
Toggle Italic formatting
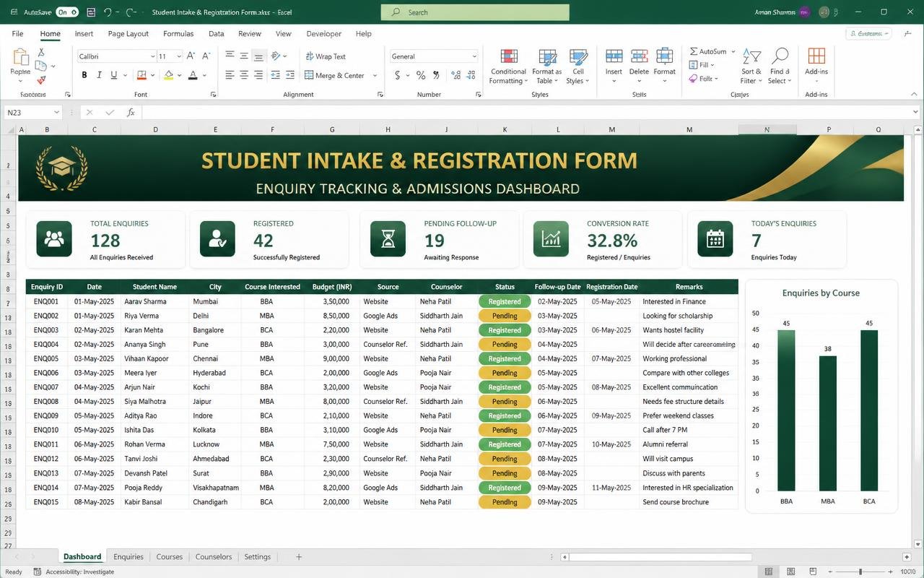point(99,75)
